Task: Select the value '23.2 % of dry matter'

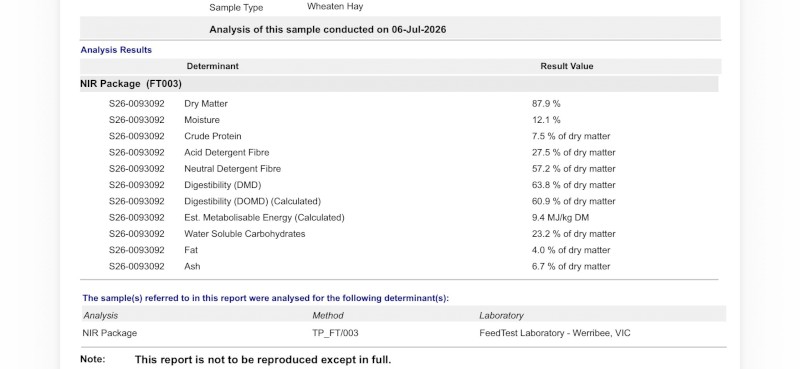Action: [573, 234]
